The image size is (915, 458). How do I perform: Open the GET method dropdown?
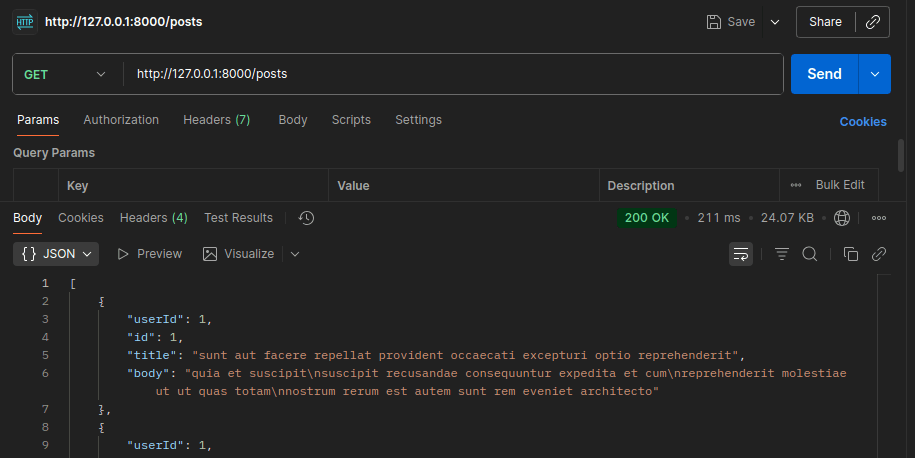pyautogui.click(x=64, y=74)
